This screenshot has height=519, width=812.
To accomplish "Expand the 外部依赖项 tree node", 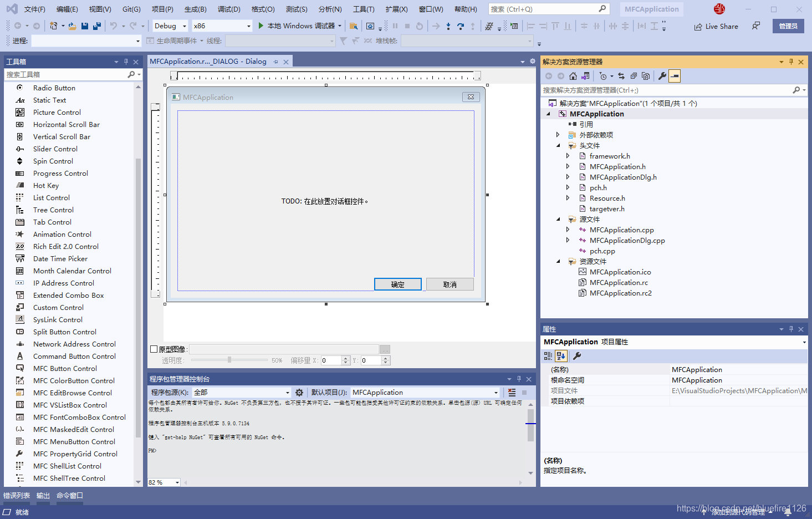I will click(x=558, y=135).
